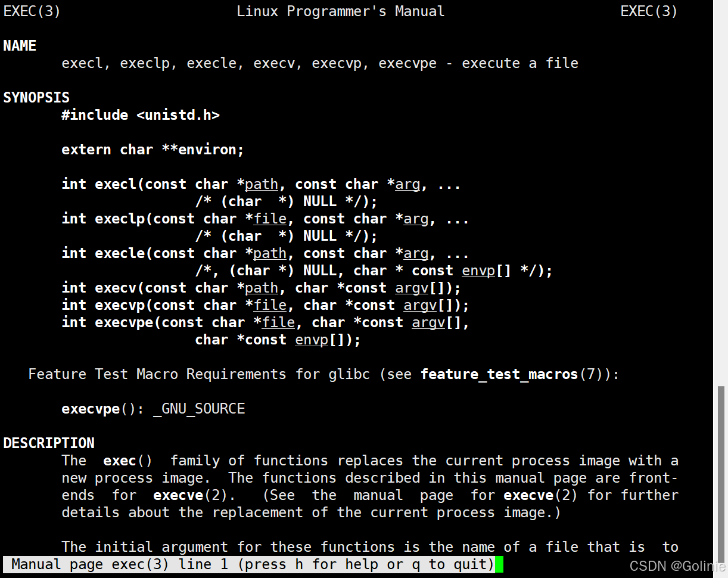Viewport: 728px width, 578px height.
Task: Click the underlined file argument in execlp
Action: point(270,219)
